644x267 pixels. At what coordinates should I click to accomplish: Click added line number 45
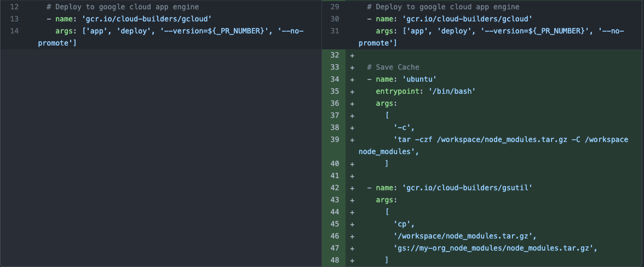click(334, 224)
